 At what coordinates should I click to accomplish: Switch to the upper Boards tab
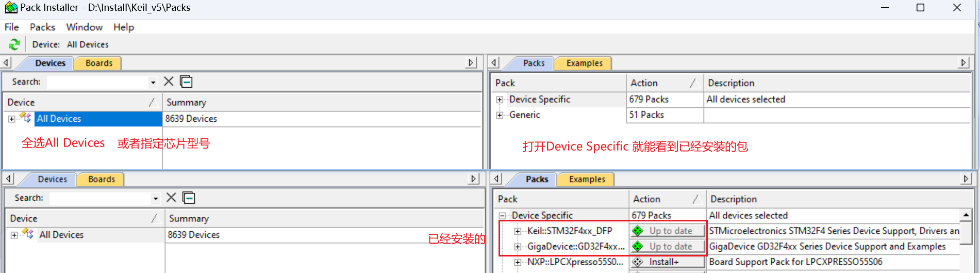pyautogui.click(x=98, y=63)
